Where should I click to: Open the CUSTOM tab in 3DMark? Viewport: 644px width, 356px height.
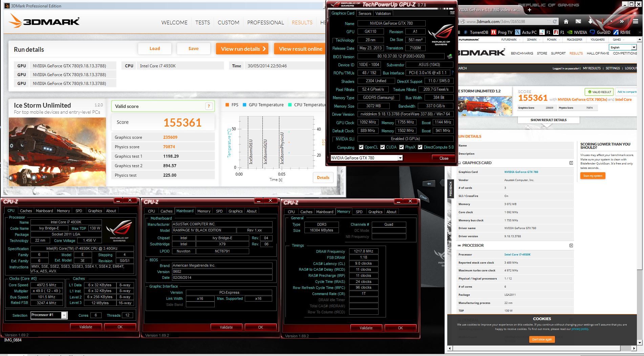click(228, 23)
